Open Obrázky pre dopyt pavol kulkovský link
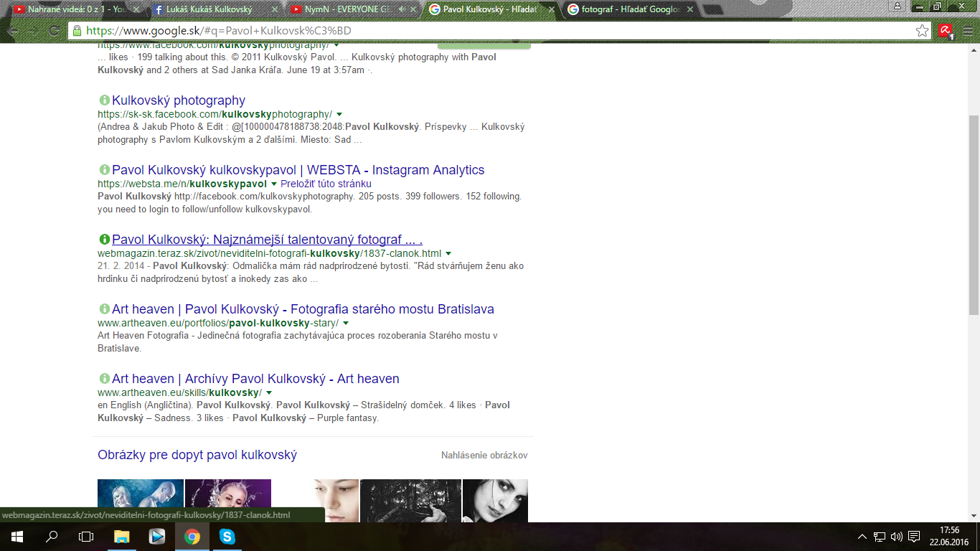This screenshot has height=551, width=980. pos(197,455)
